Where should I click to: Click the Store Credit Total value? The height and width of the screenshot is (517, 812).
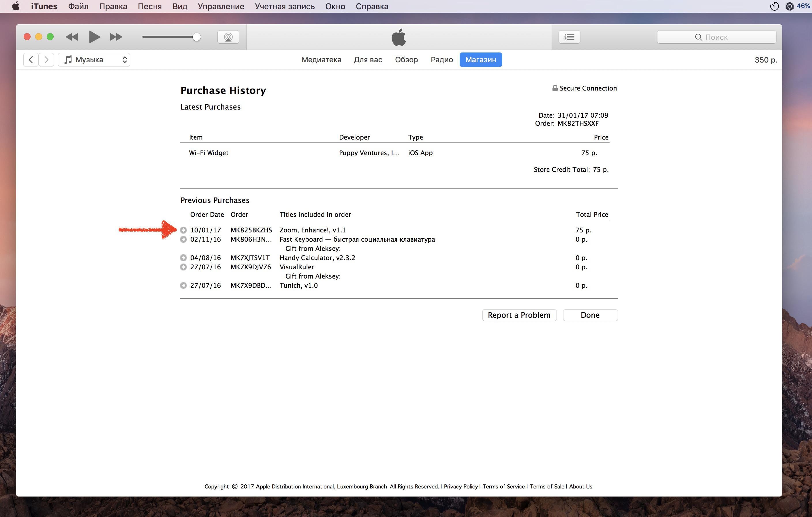(x=601, y=170)
